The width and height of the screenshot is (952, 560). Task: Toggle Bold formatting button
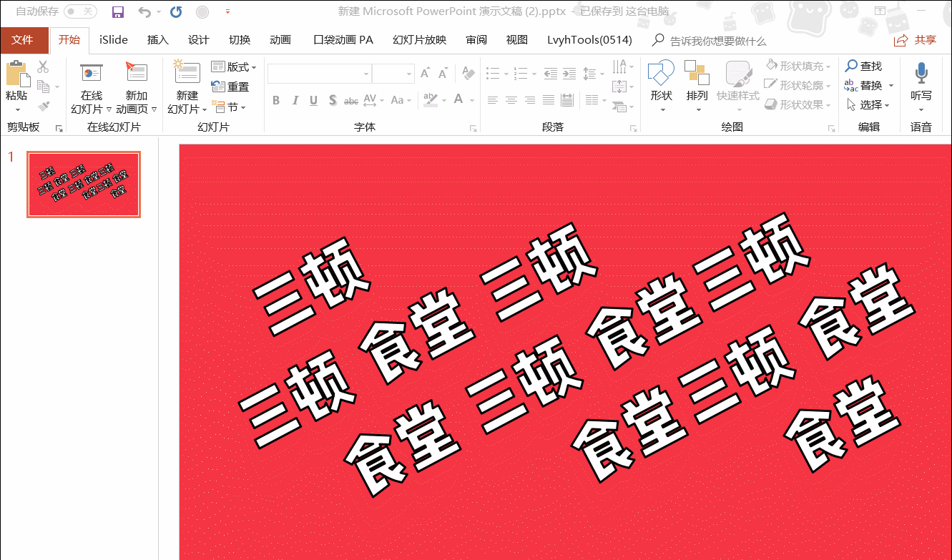pyautogui.click(x=276, y=101)
